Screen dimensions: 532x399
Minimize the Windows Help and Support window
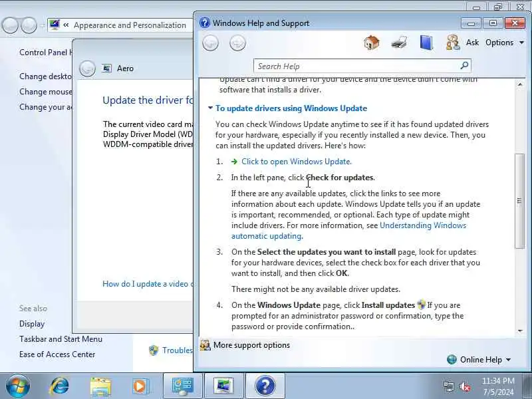pos(471,23)
